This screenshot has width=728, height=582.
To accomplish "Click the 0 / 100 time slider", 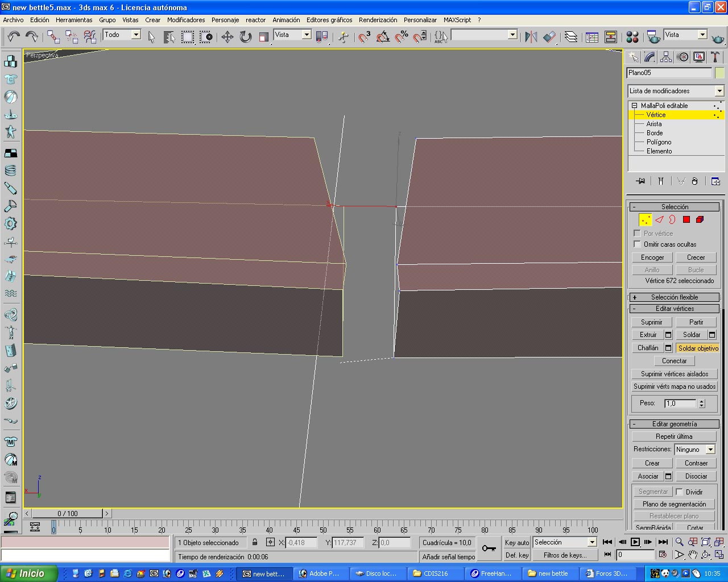I will pyautogui.click(x=68, y=513).
